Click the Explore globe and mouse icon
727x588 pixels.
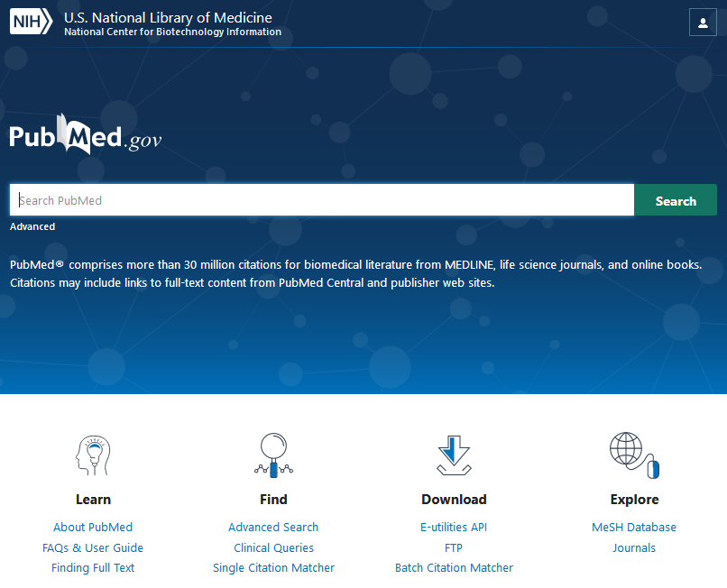pos(634,455)
